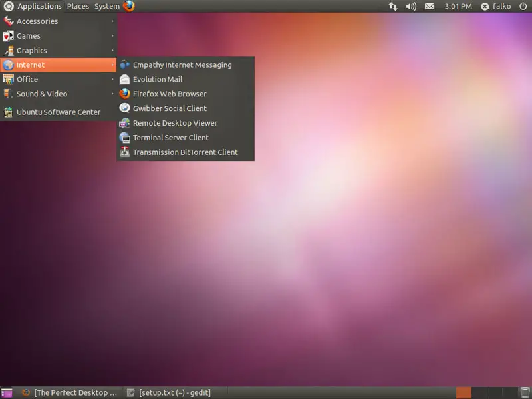Open the network connections indicator
Screen dimensions: 532x399
tap(393, 6)
